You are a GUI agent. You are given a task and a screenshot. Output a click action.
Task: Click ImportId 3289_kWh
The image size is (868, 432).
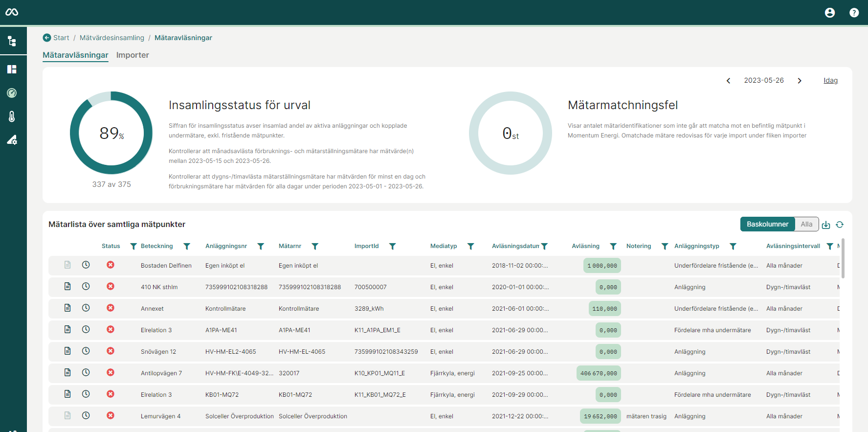[x=369, y=309]
